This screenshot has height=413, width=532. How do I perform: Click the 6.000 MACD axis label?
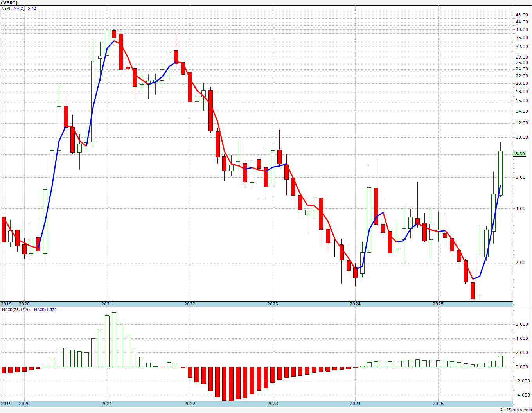521,324
